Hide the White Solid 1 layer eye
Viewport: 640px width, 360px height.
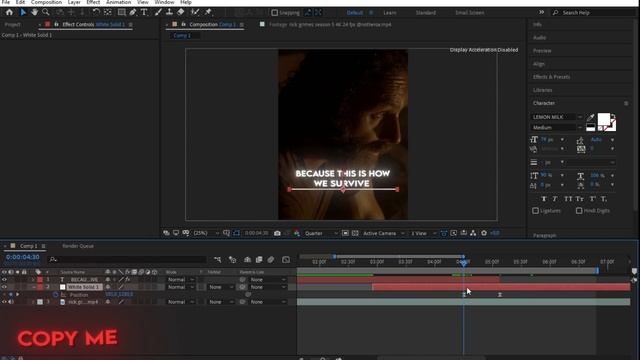[x=4, y=287]
